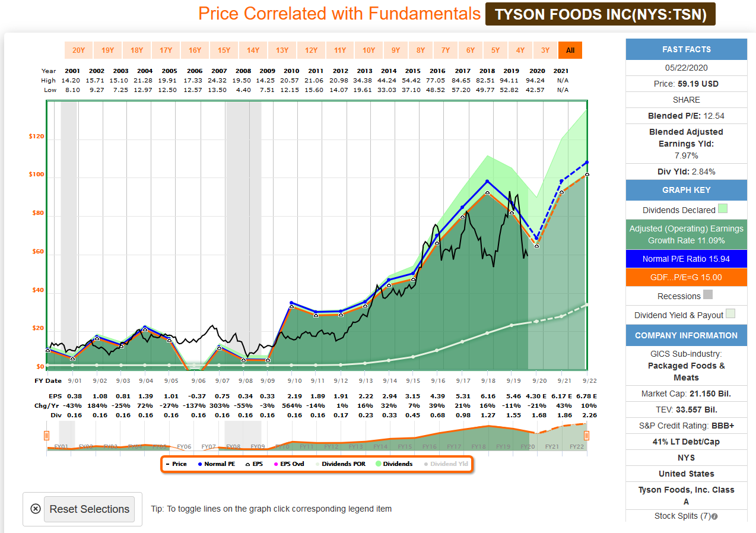
Task: Click the FY22 marker in range navigator
Action: pyautogui.click(x=576, y=446)
